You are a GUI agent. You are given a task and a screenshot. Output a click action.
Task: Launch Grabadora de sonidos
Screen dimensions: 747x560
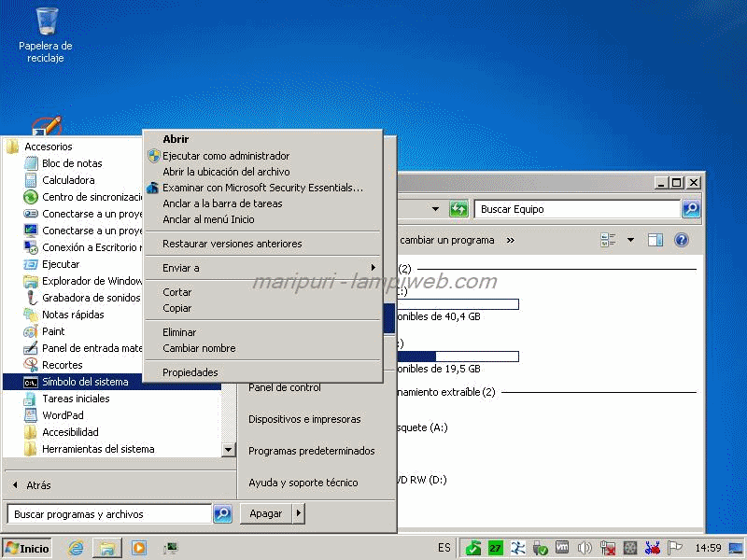82,298
